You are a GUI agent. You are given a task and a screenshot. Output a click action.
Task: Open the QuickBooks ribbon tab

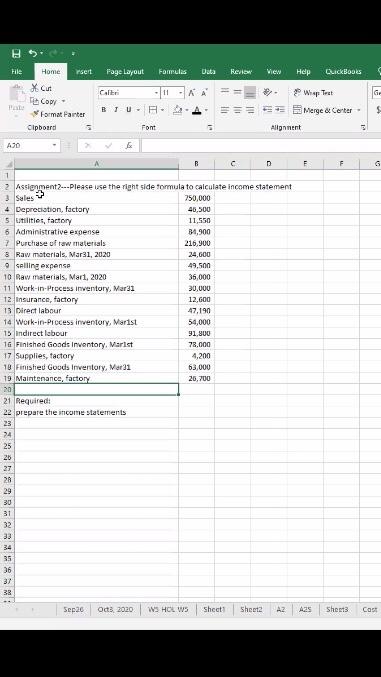click(x=343, y=72)
